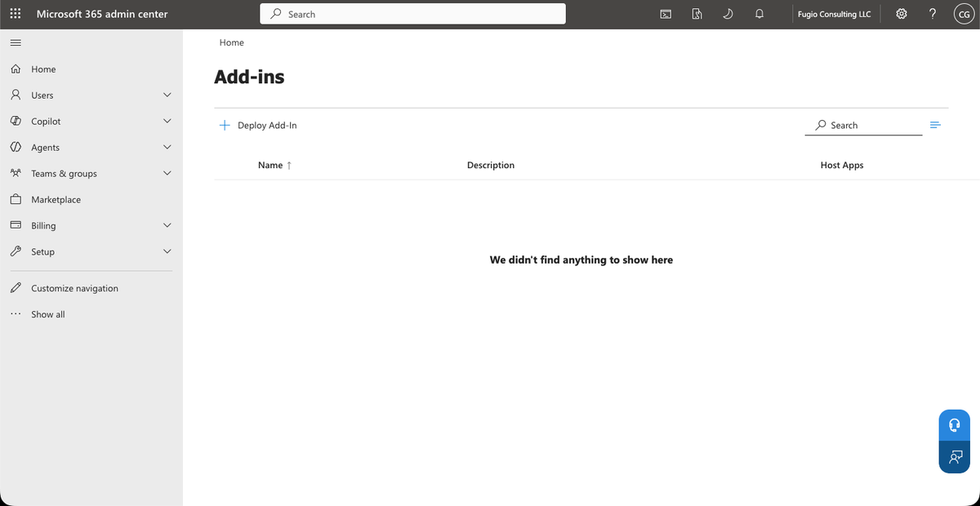The height and width of the screenshot is (506, 980).
Task: Click the Home breadcrumb link
Action: point(232,42)
